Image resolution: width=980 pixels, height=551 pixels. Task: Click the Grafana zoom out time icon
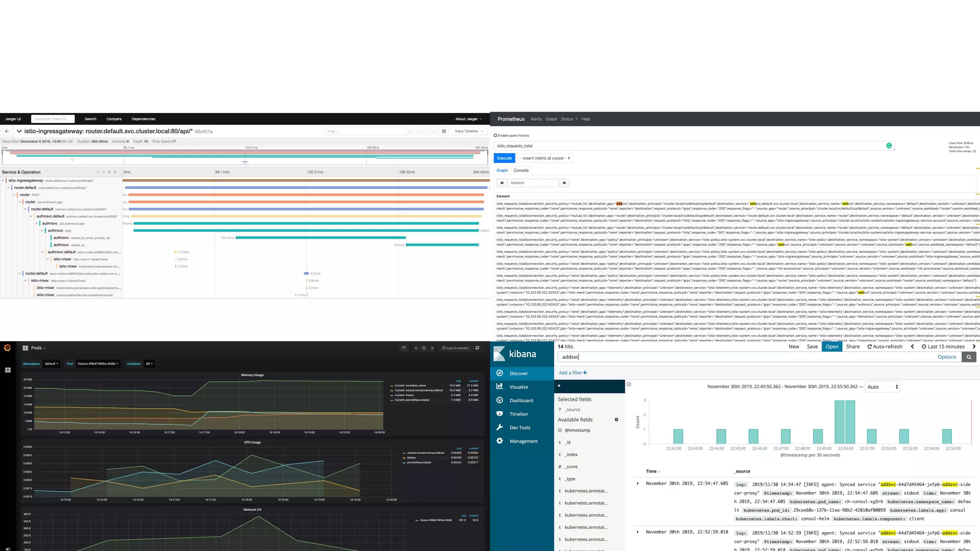424,348
